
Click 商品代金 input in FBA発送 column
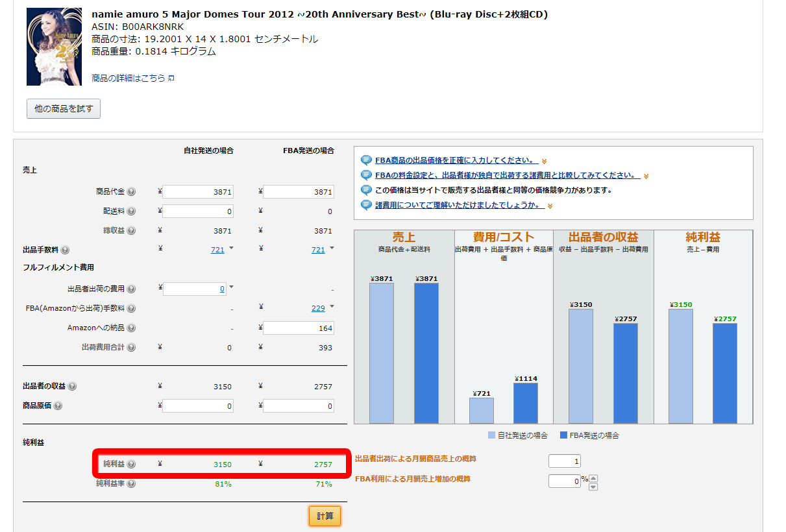point(299,192)
